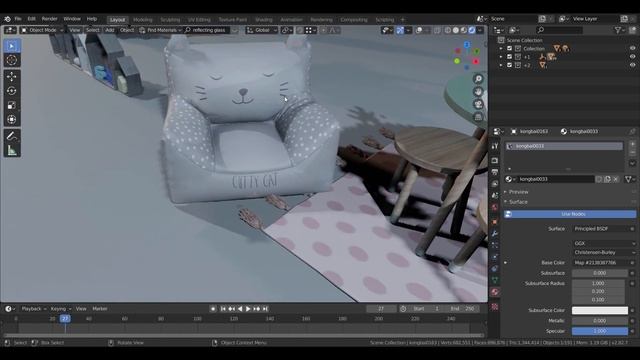Toggle checkbox for +1 collection

(x=509, y=57)
